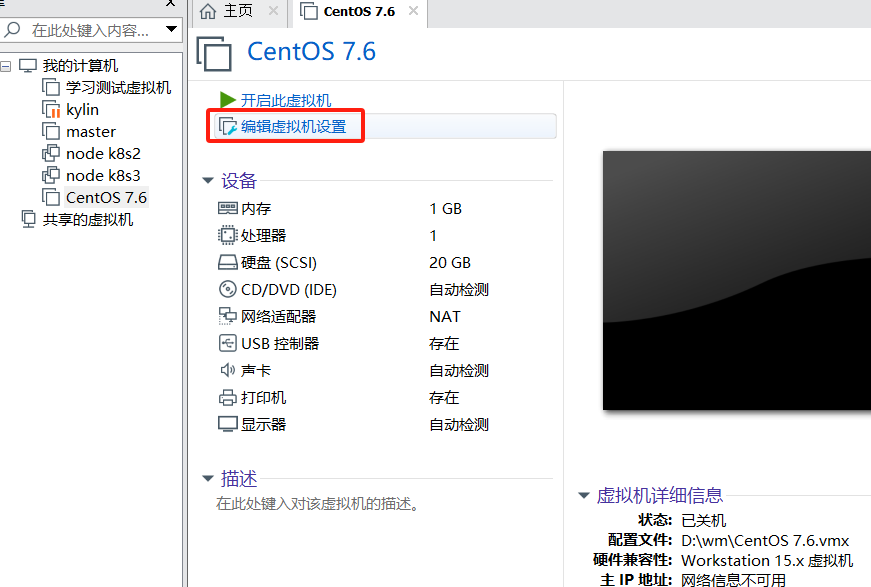Switch to the 主页 tab
The image size is (871, 587).
pos(238,11)
